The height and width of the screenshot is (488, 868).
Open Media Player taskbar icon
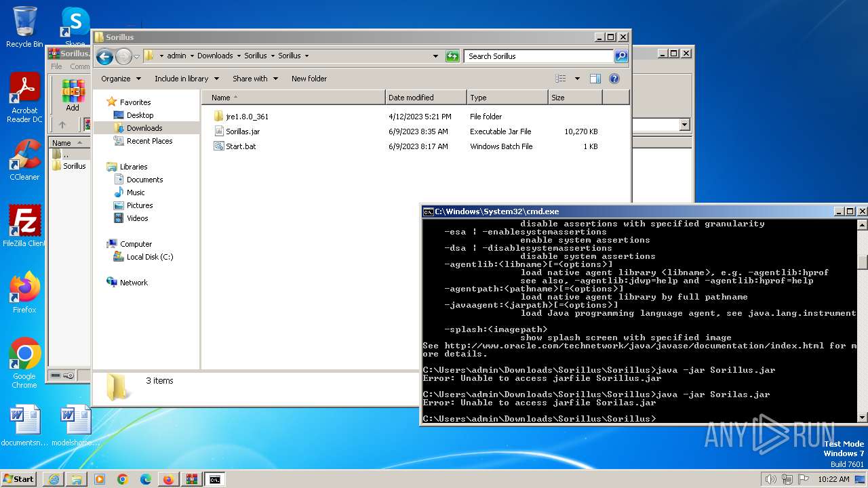point(100,479)
